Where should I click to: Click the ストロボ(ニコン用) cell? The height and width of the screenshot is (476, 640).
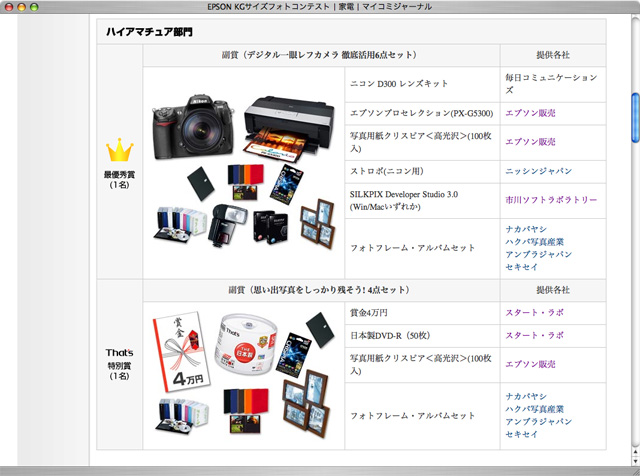(422, 171)
